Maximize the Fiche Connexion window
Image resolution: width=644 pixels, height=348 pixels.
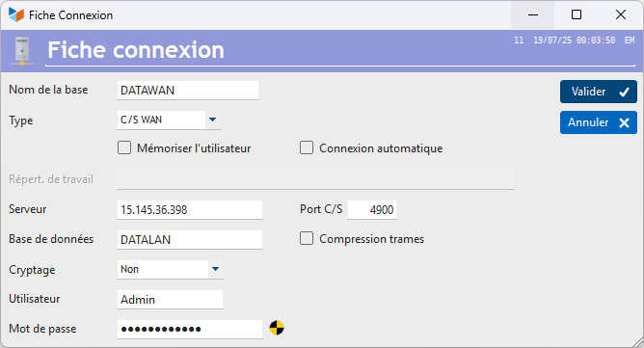tap(577, 14)
